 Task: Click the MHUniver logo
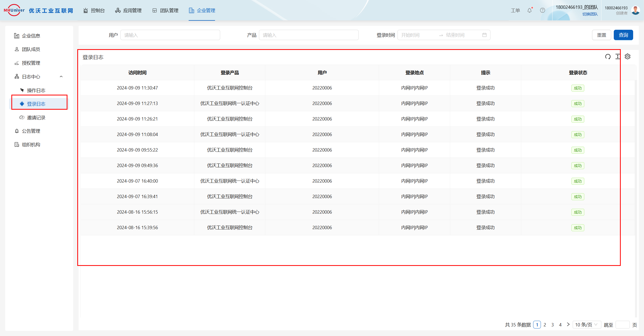pyautogui.click(x=14, y=10)
